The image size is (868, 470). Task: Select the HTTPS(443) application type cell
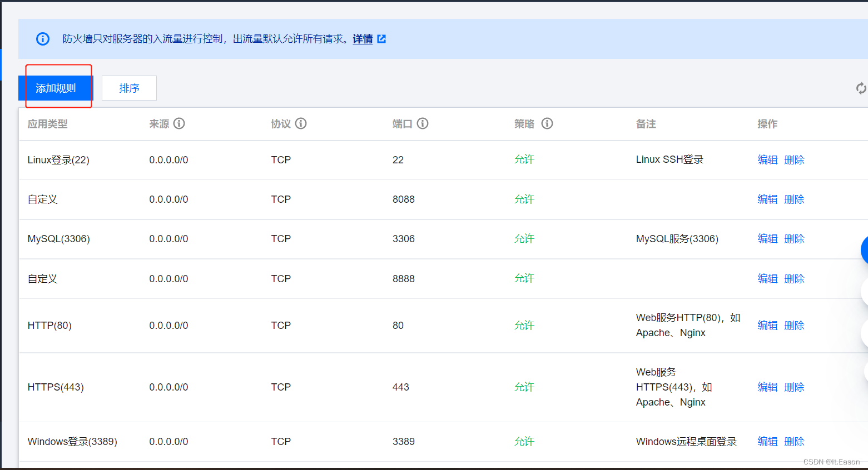[x=56, y=387]
